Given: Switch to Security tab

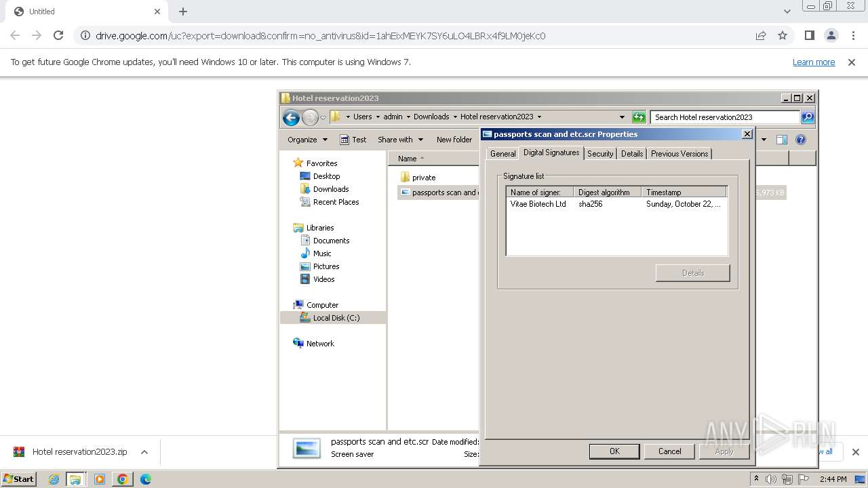Looking at the screenshot, I should (x=600, y=154).
